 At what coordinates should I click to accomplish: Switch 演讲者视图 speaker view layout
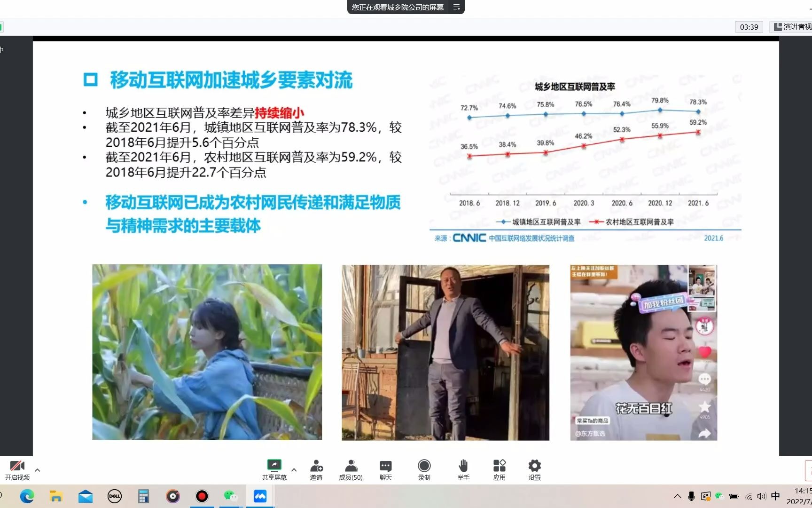click(x=793, y=27)
